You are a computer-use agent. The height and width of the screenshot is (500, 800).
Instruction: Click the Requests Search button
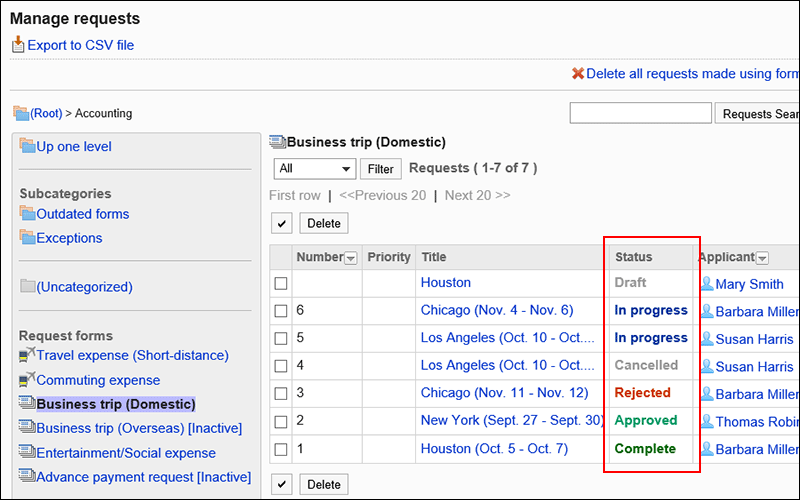[x=757, y=113]
